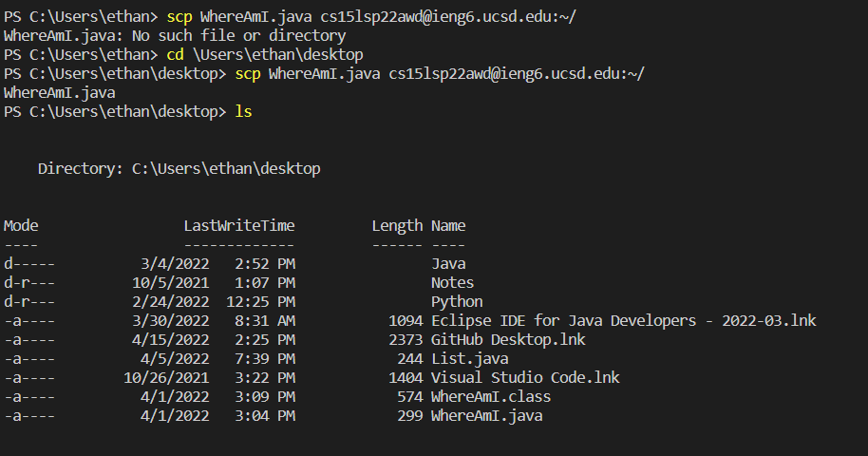Click the '10/5/2021' date of Notes
The width and height of the screenshot is (868, 456).
tap(171, 282)
